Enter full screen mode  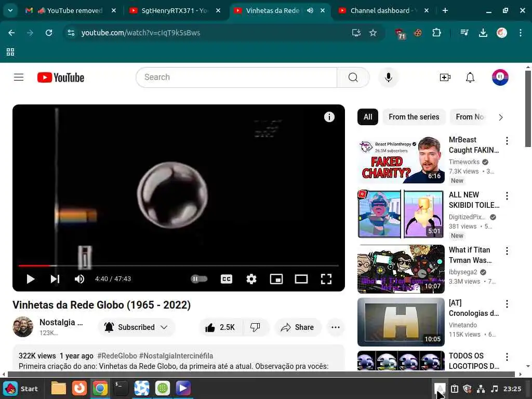tap(326, 279)
